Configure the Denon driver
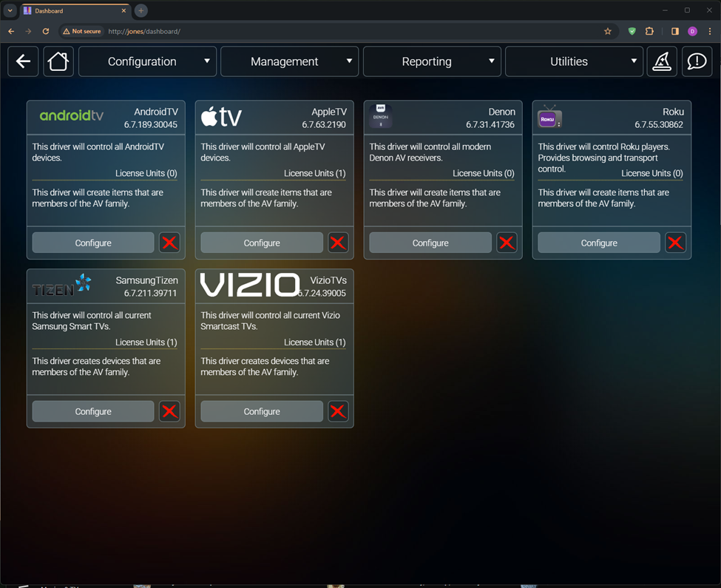Image resolution: width=721 pixels, height=588 pixels. click(x=430, y=243)
